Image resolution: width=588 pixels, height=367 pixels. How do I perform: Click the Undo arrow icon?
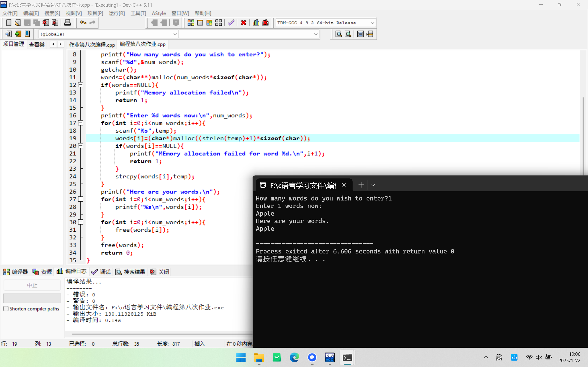83,23
